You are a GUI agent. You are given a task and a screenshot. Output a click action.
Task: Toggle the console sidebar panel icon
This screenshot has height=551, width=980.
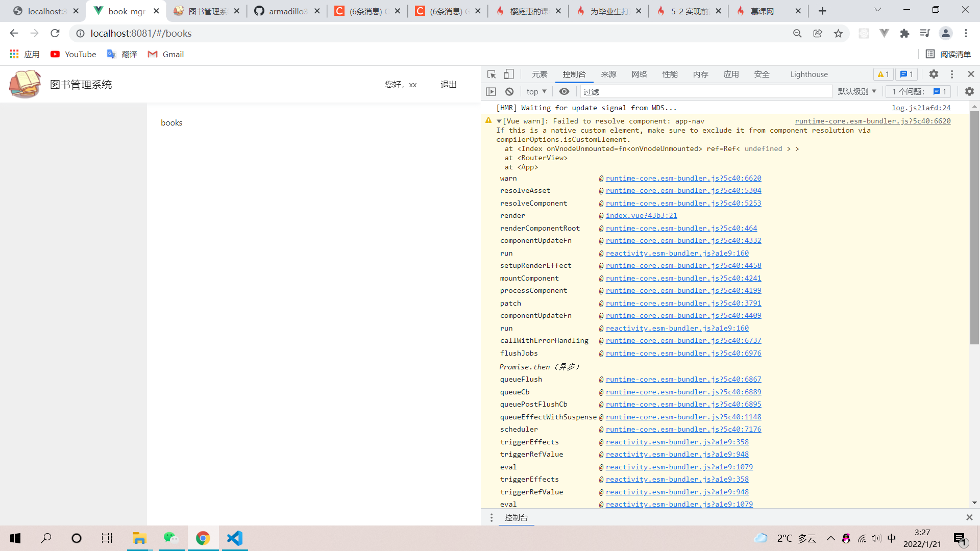(491, 92)
